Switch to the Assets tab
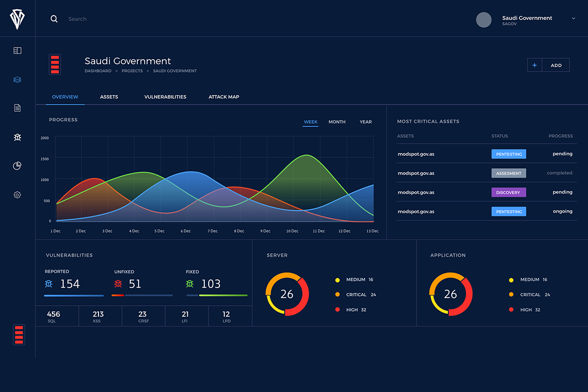Image resolution: width=588 pixels, height=392 pixels. [109, 97]
